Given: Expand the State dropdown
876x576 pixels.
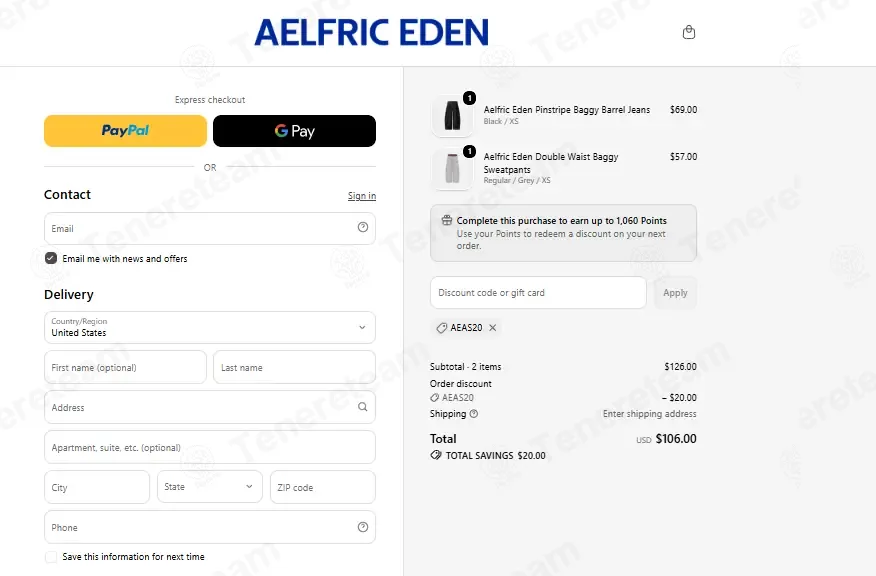Looking at the screenshot, I should [x=210, y=487].
